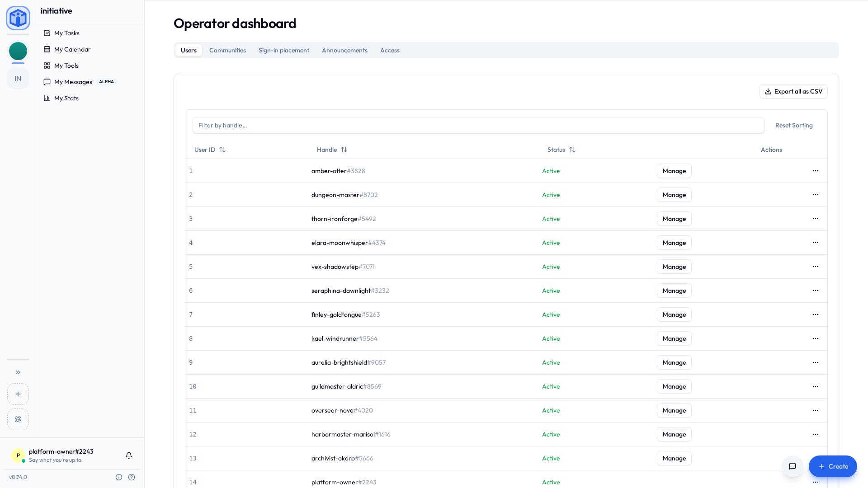The width and height of the screenshot is (868, 488).
Task: Open My Calendar
Action: point(90,49)
